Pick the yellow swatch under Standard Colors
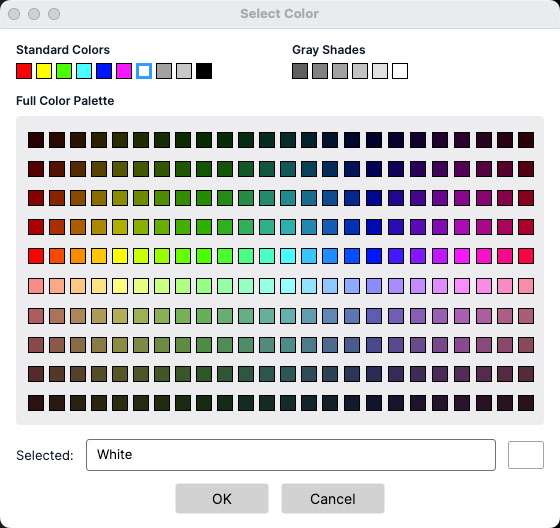 click(x=44, y=71)
